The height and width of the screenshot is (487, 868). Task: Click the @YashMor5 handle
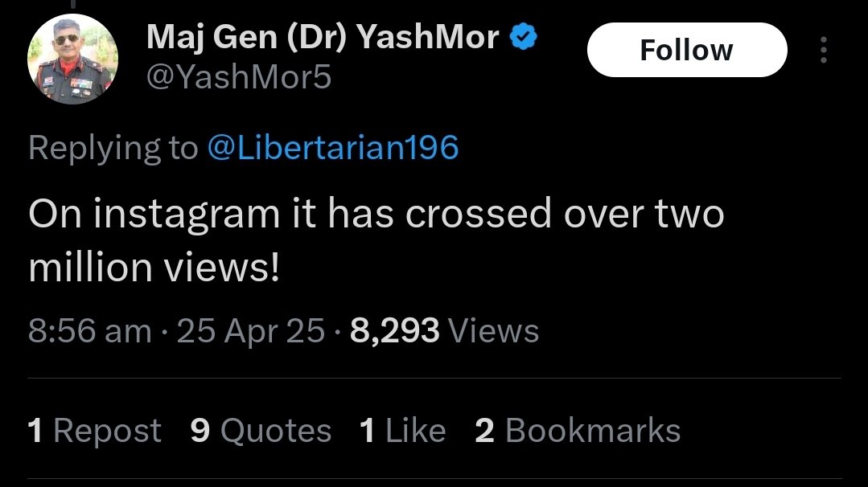point(239,78)
